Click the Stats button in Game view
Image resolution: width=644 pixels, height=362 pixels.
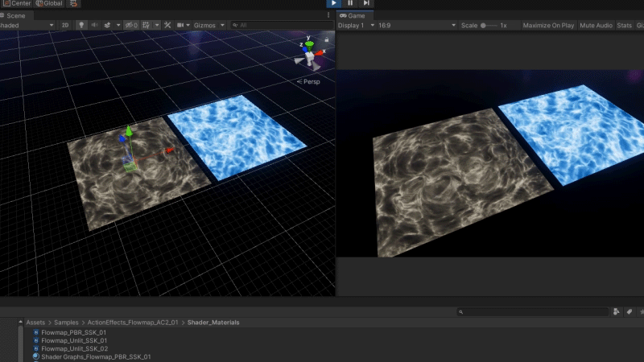624,25
